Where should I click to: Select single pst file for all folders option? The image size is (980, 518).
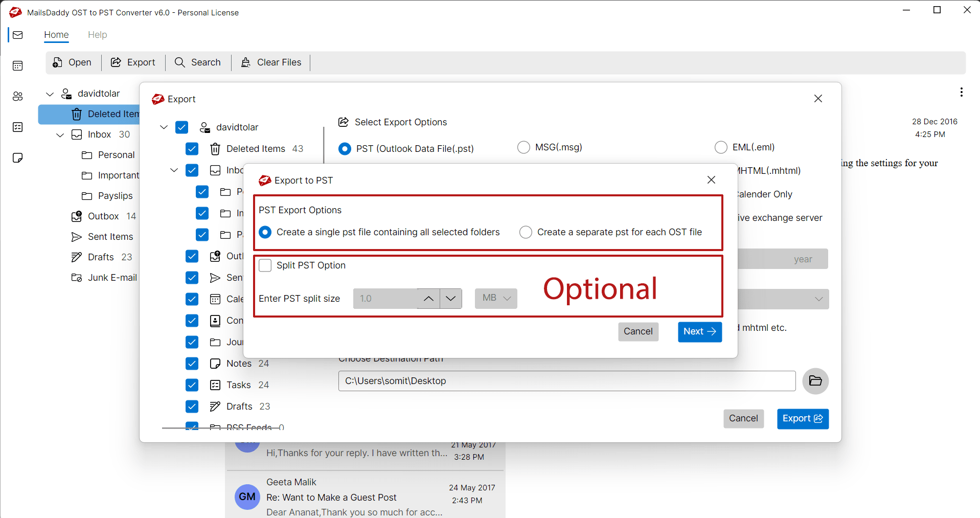tap(265, 232)
